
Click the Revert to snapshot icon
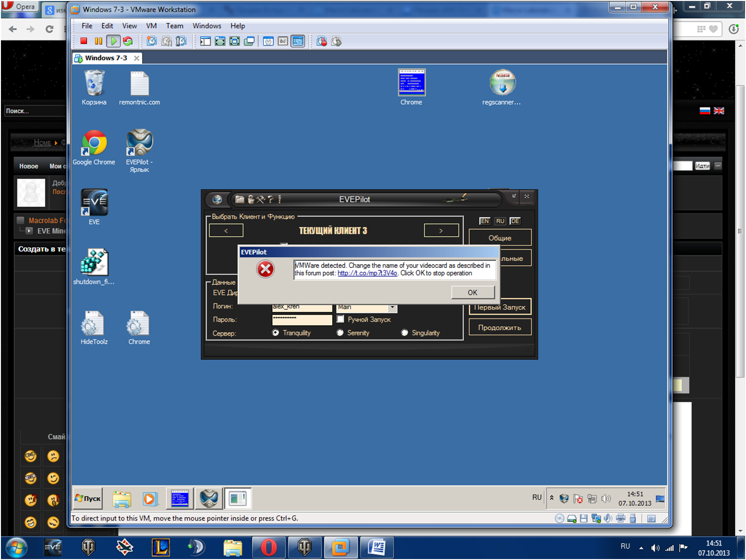(x=167, y=41)
